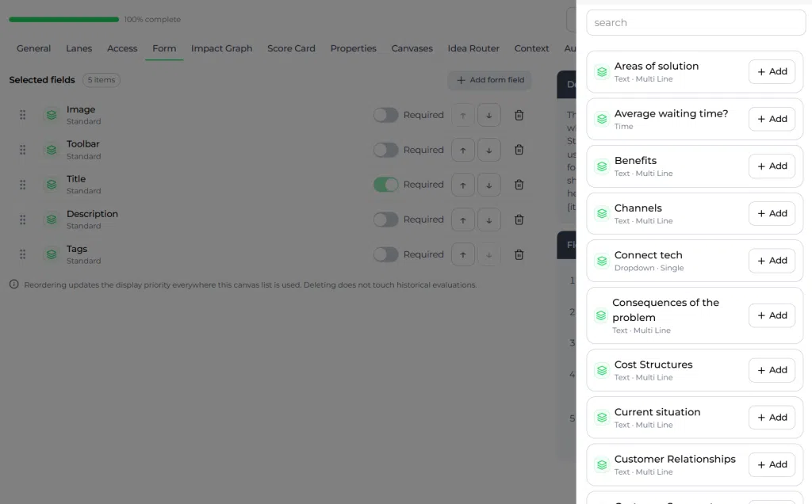Disable Required toggle for Title
Image resolution: width=812 pixels, height=504 pixels.
[386, 185]
